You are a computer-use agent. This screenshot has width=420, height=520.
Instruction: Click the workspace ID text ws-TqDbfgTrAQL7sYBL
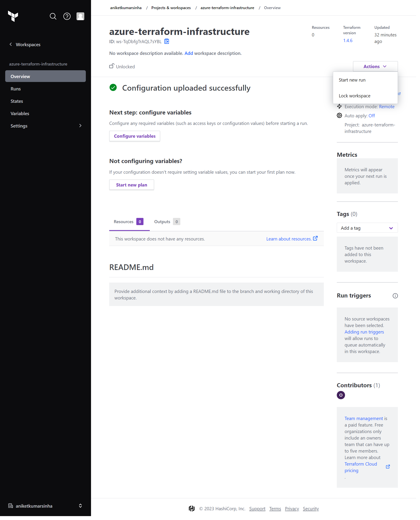pyautogui.click(x=140, y=42)
